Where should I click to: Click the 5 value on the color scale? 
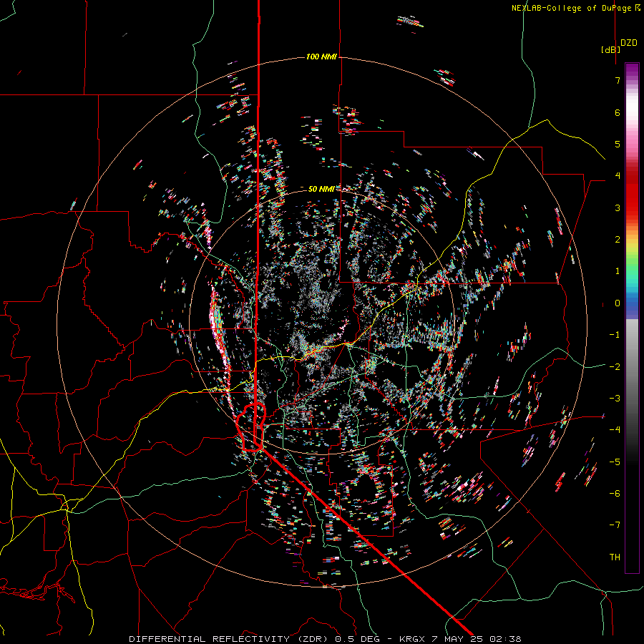(x=618, y=144)
